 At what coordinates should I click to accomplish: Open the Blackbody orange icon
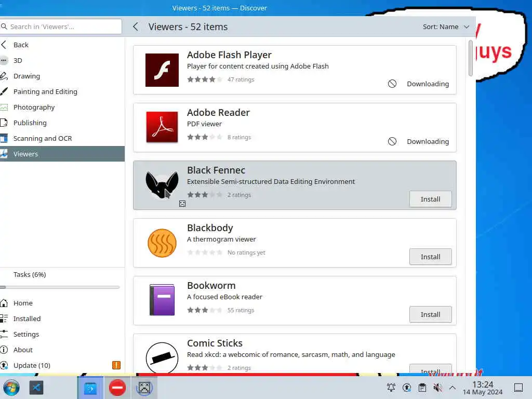[x=162, y=243]
